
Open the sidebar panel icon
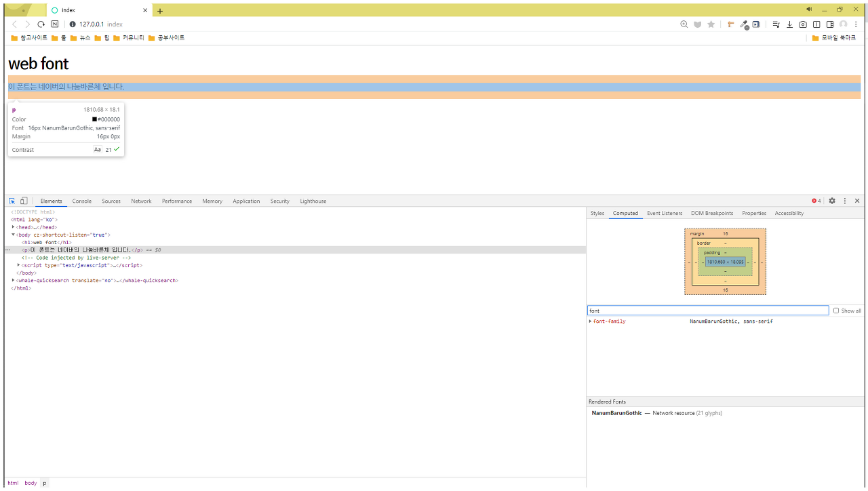(x=830, y=24)
